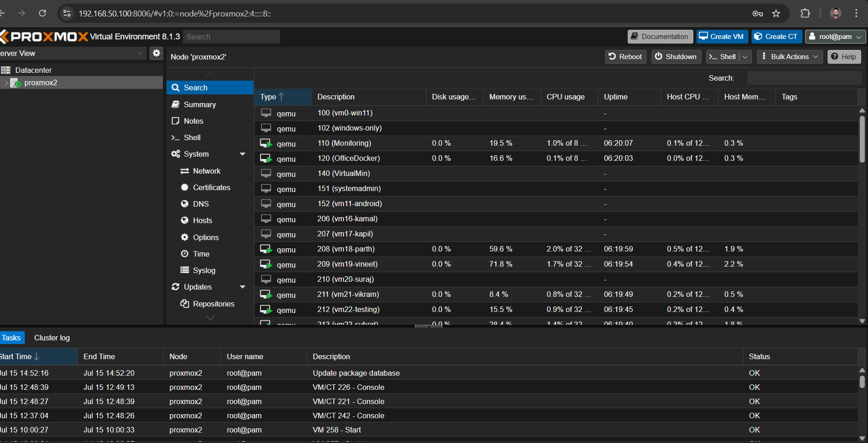Open Shell dropdown arrow
868x443 pixels.
coord(746,57)
